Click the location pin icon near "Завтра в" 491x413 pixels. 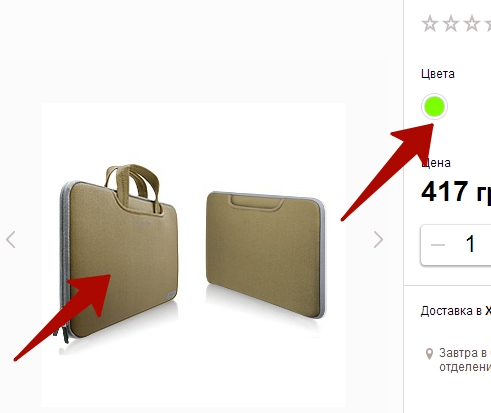coord(429,354)
